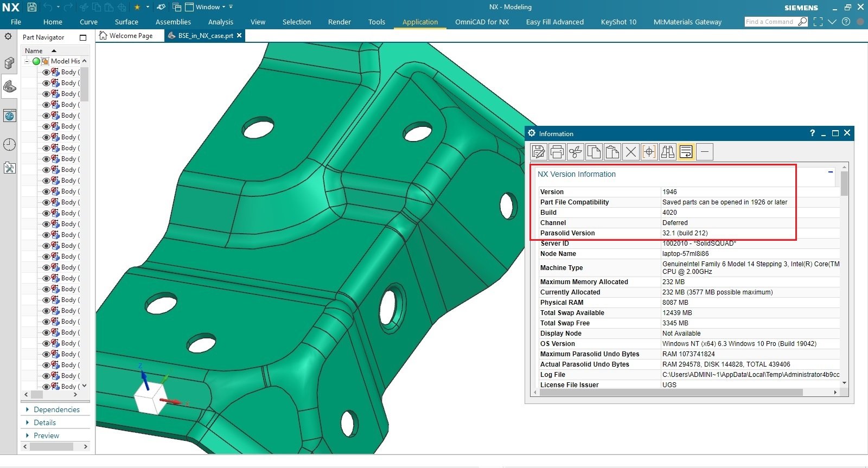
Task: Click the Find a Command input field
Action: click(770, 22)
